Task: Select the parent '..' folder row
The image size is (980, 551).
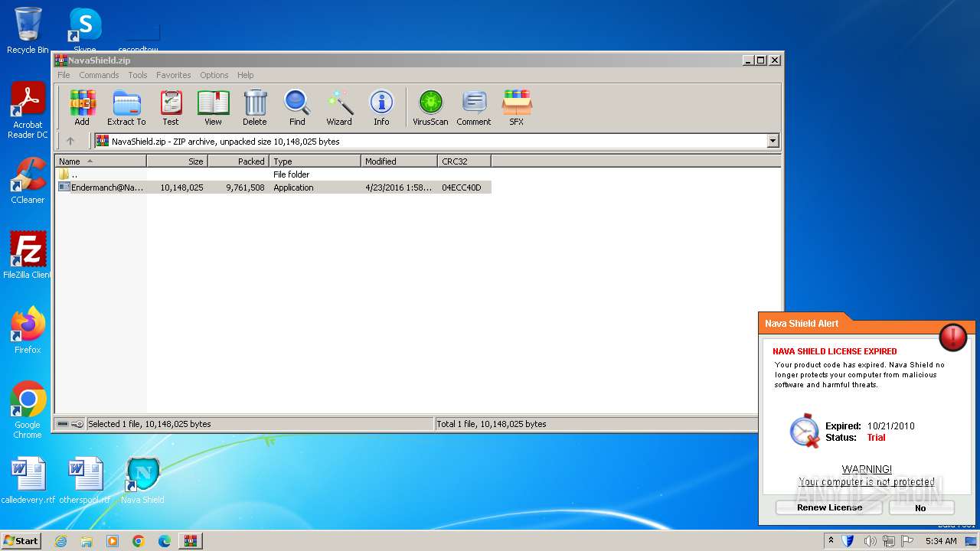Action: tap(273, 174)
